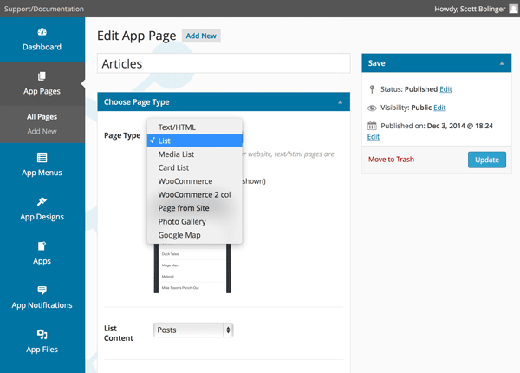Open the App Designs label

tap(42, 217)
